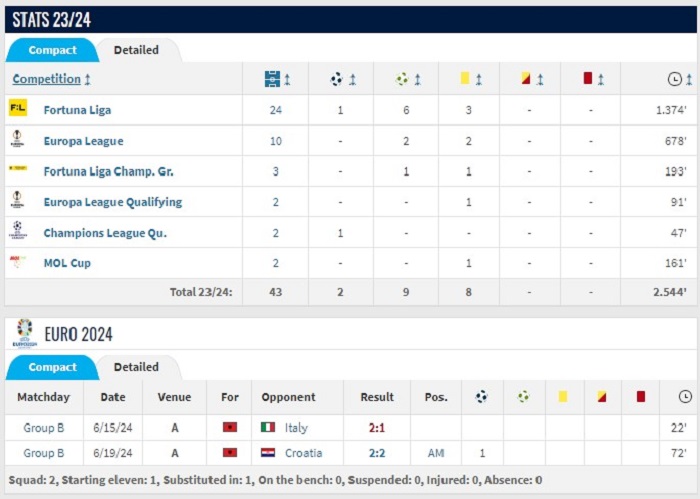Open the 2:1 result against Italy

click(x=377, y=427)
